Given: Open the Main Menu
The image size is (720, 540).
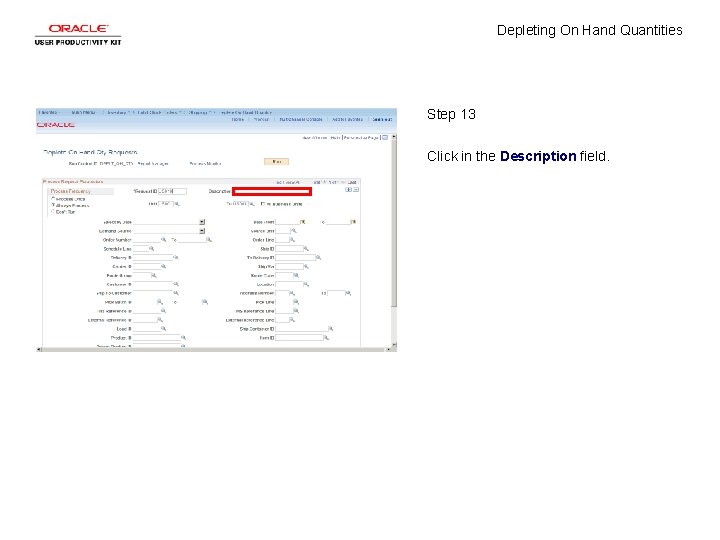Looking at the screenshot, I should point(83,112).
